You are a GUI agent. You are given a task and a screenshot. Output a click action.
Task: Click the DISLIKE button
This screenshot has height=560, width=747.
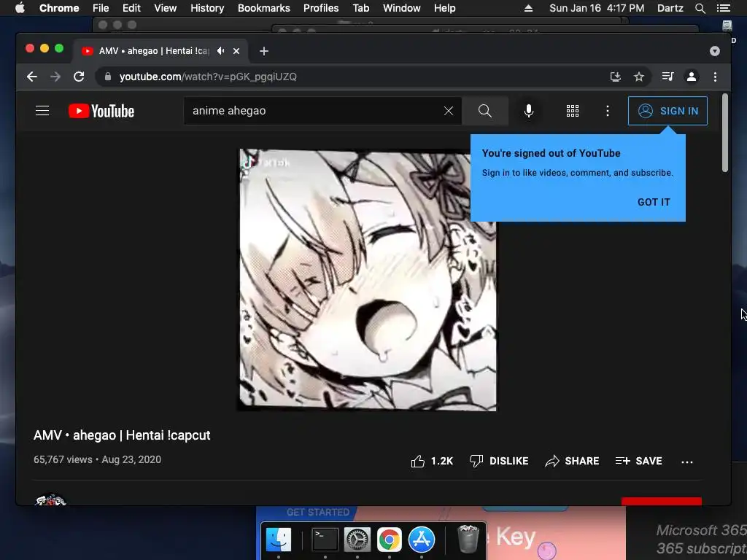tap(499, 461)
